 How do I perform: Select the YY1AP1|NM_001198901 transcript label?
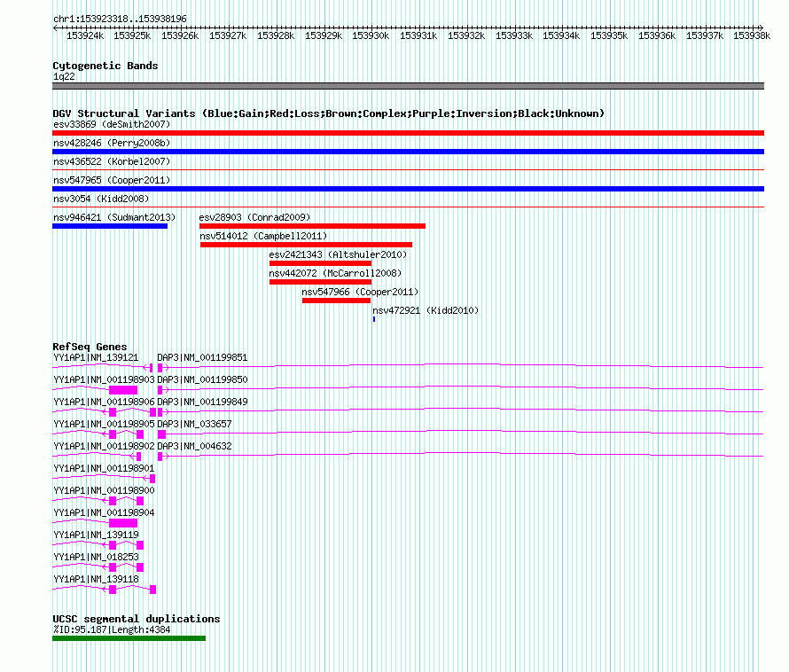[x=104, y=468]
